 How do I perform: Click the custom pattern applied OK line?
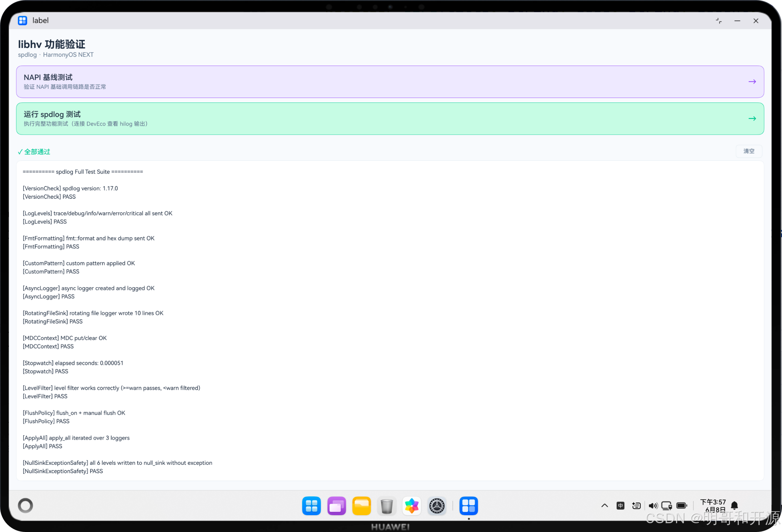[79, 263]
